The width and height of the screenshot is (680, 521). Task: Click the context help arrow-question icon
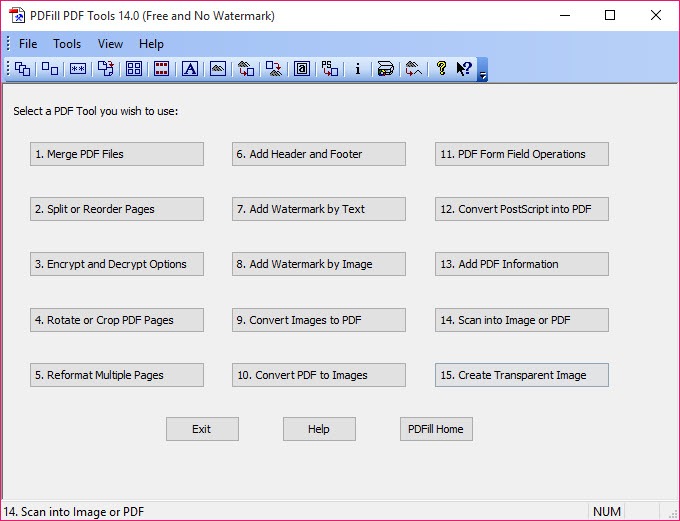464,69
